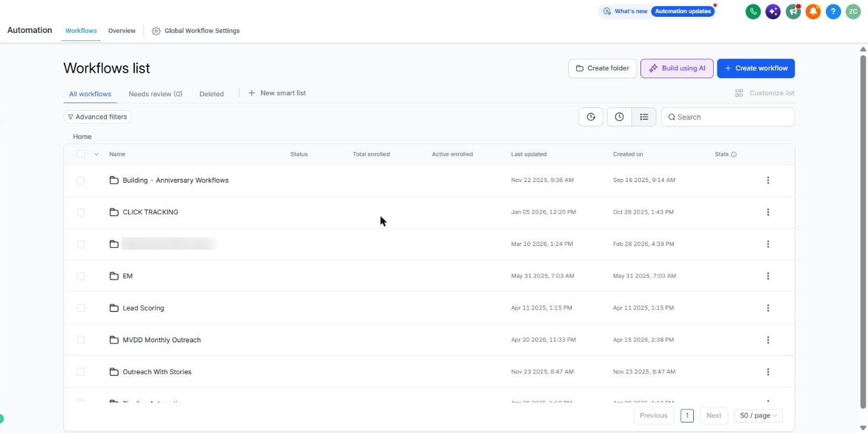Open the three-dot menu for Lead Scoring
The width and height of the screenshot is (868, 433).
(x=768, y=308)
